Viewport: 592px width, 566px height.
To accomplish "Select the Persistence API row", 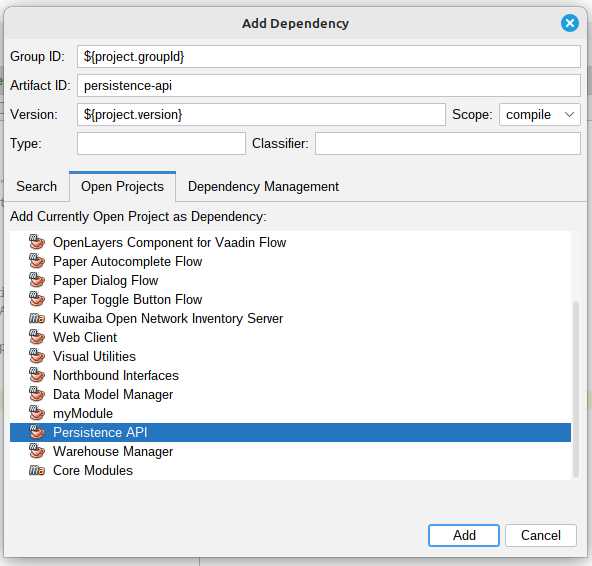I will (x=290, y=432).
